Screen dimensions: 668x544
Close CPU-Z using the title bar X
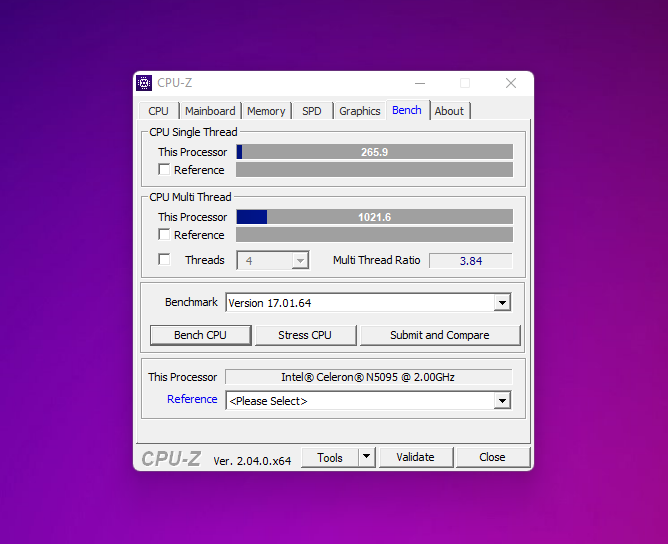tap(511, 83)
